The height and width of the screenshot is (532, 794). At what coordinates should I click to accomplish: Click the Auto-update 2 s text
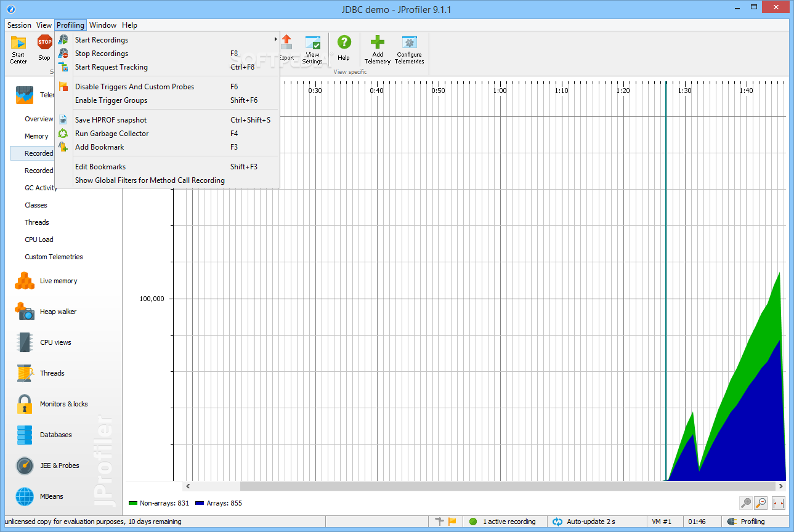pos(591,522)
